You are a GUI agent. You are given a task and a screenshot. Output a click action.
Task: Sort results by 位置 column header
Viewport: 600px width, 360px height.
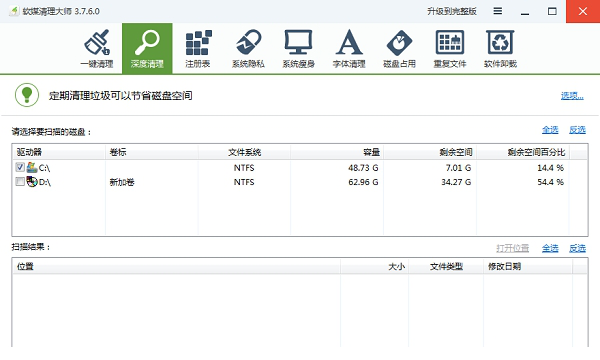pyautogui.click(x=176, y=267)
